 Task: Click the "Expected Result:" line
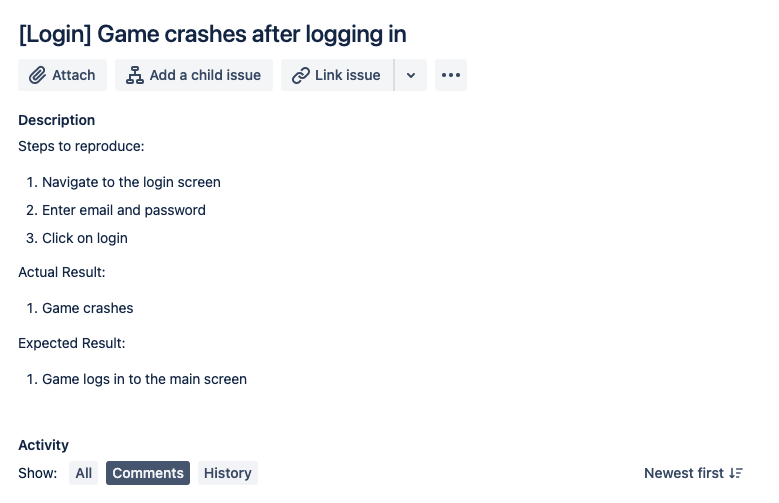(72, 343)
